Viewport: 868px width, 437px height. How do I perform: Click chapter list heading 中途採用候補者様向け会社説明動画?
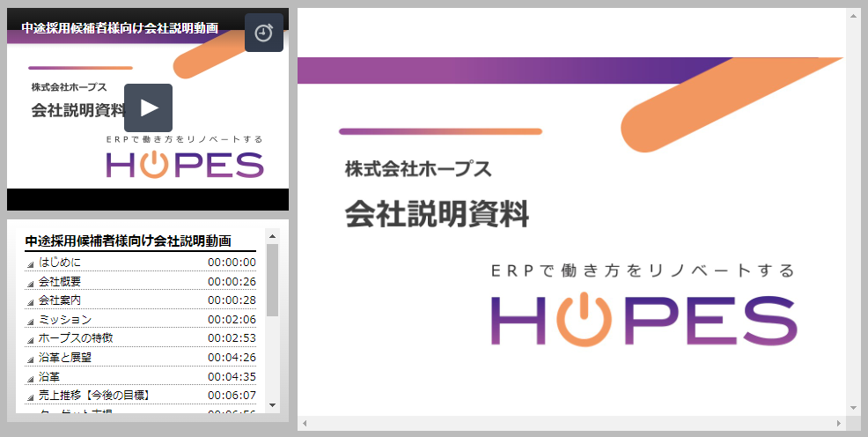(129, 241)
